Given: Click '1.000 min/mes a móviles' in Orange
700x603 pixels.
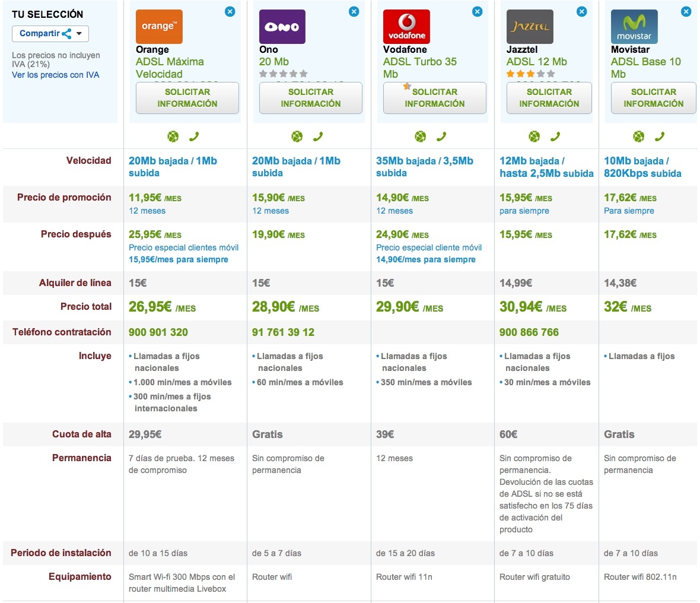Looking at the screenshot, I should 183,382.
